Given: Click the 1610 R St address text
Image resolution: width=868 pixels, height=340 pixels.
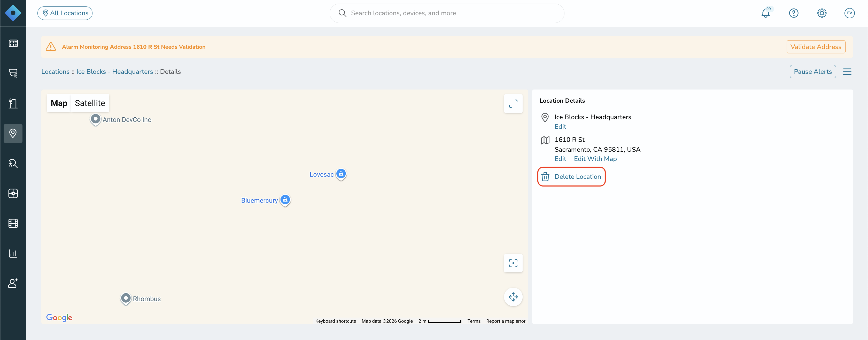Looking at the screenshot, I should [x=569, y=140].
